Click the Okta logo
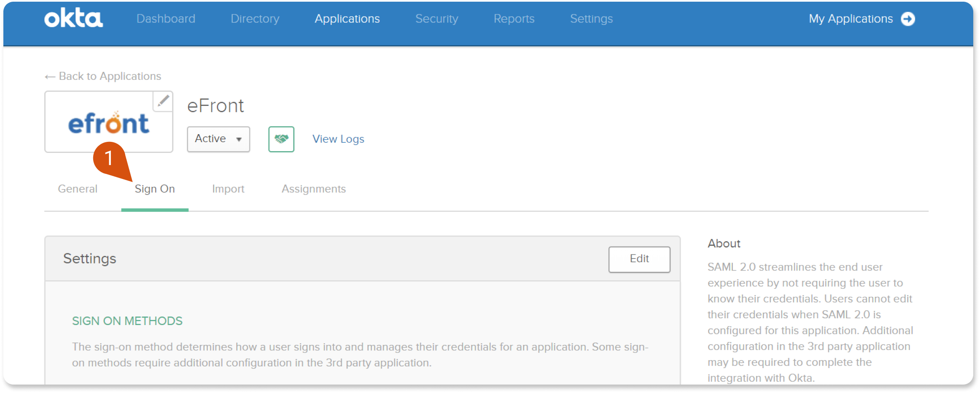 73,18
